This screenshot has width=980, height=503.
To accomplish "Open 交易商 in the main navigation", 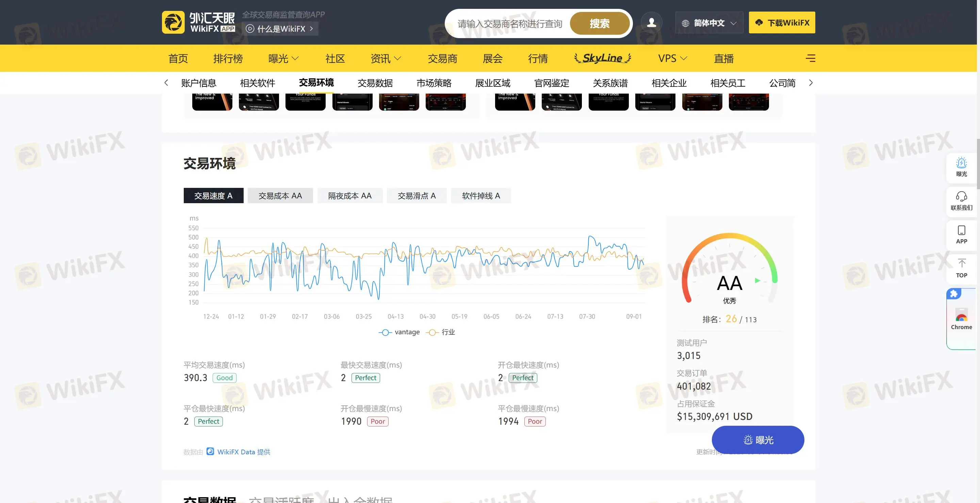I will tap(442, 58).
